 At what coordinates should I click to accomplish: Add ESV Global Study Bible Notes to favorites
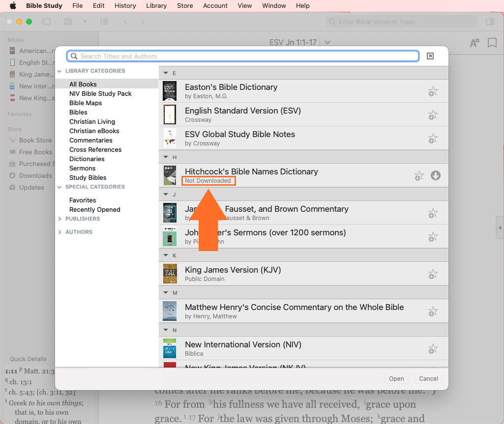(x=432, y=139)
